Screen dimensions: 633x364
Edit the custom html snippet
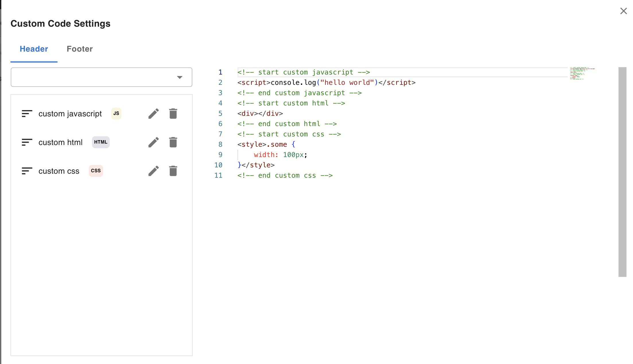[154, 142]
